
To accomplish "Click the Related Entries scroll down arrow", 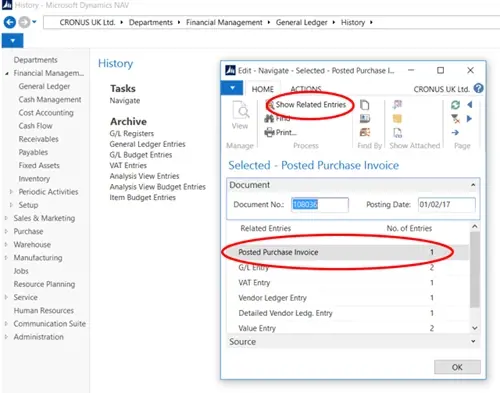I will (x=475, y=328).
